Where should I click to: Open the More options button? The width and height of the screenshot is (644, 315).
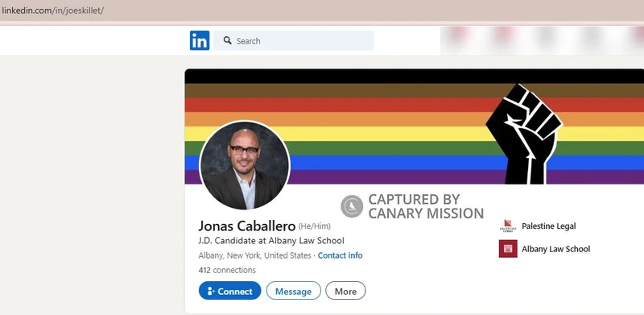[x=345, y=291]
